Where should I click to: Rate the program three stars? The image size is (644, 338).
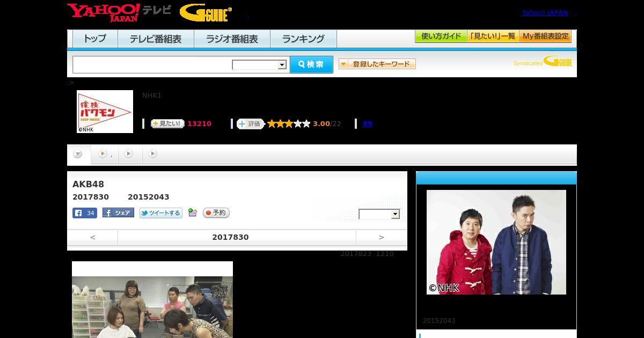[289, 123]
